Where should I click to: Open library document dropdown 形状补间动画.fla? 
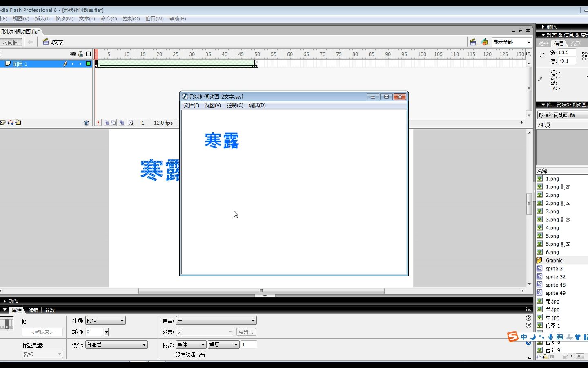[x=562, y=115]
